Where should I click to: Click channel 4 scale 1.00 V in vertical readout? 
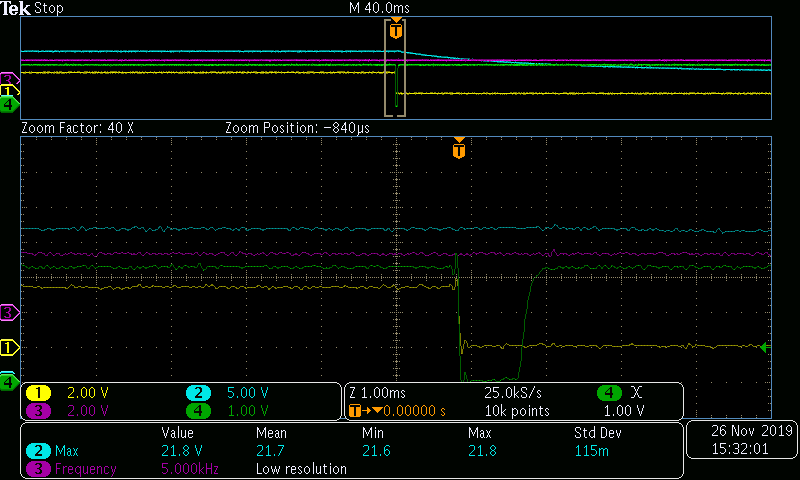tap(247, 411)
